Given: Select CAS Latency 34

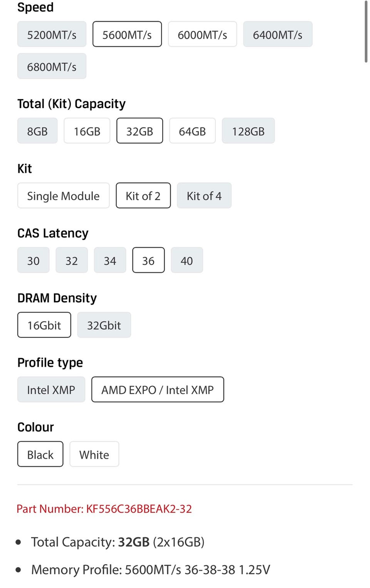Looking at the screenshot, I should 110,260.
